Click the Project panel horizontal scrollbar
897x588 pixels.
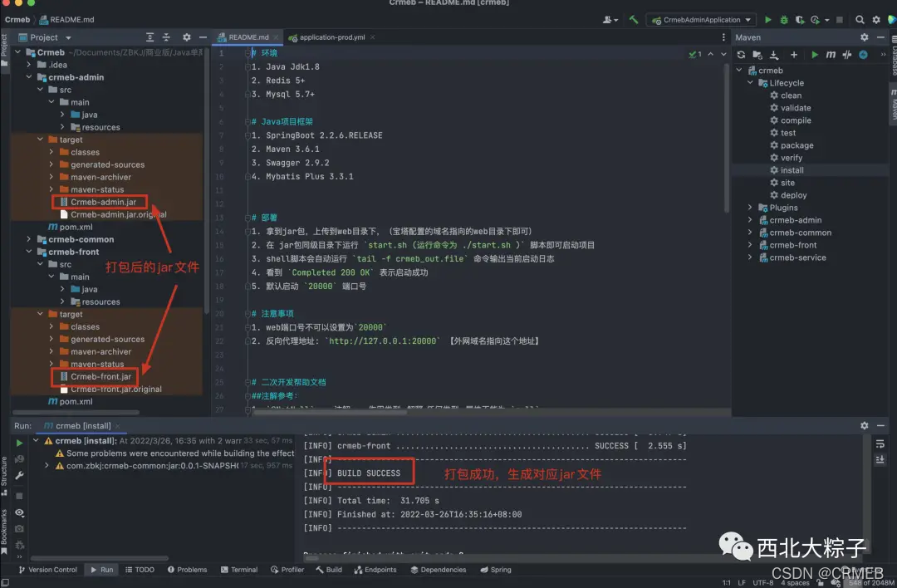pos(76,412)
